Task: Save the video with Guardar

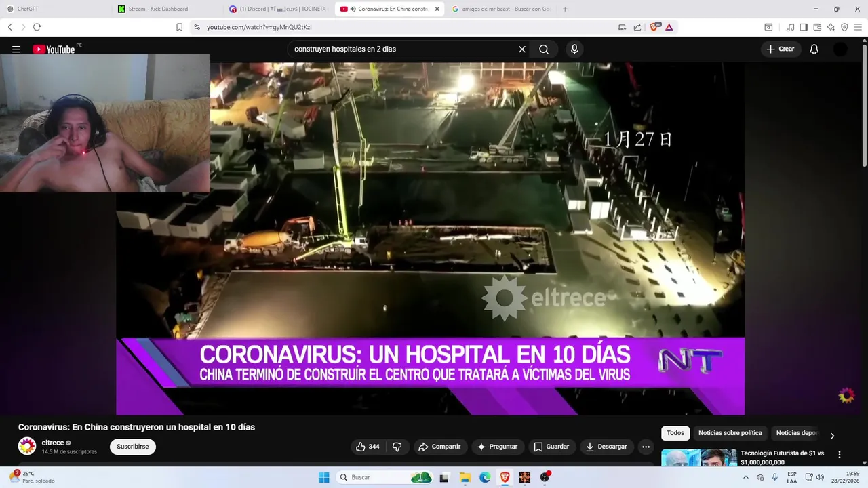Action: click(551, 447)
